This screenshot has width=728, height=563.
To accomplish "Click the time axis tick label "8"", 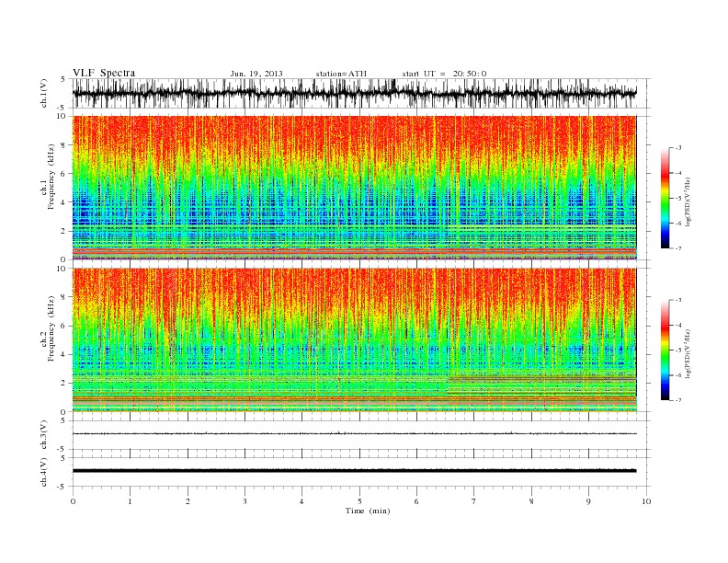I will (531, 501).
